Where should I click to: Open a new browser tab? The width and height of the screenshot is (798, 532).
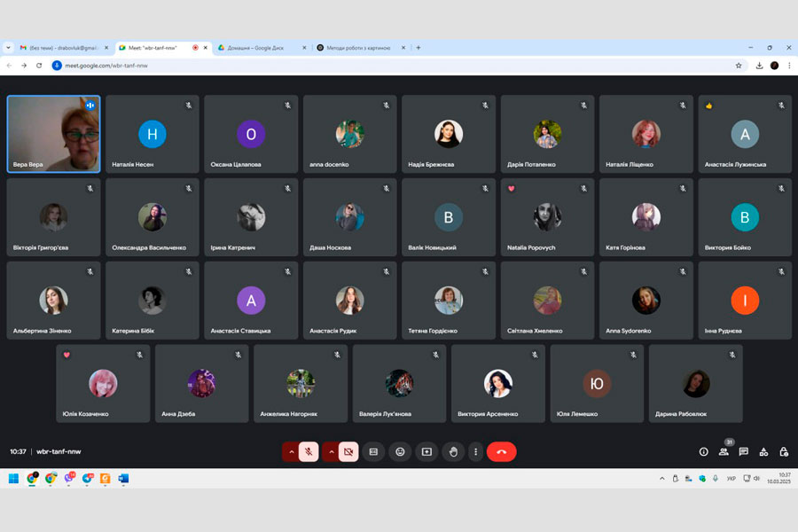[x=419, y=47]
